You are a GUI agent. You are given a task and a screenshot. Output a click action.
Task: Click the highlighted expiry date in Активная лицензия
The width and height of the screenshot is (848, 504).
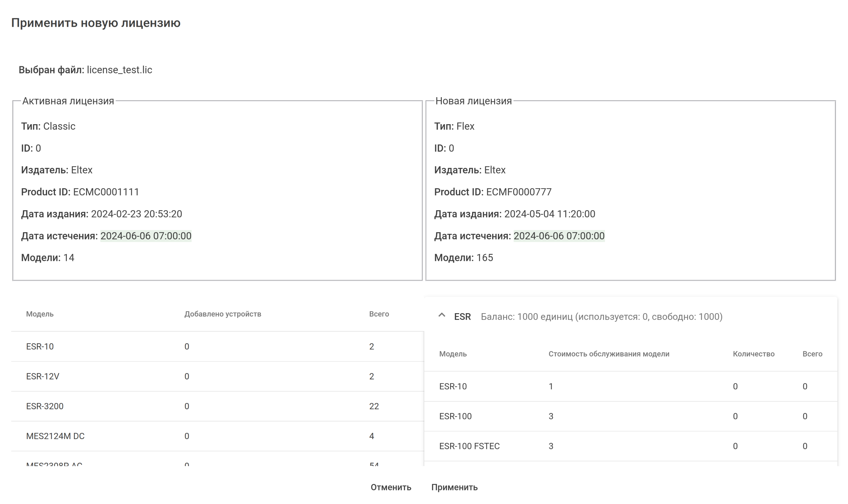(146, 236)
